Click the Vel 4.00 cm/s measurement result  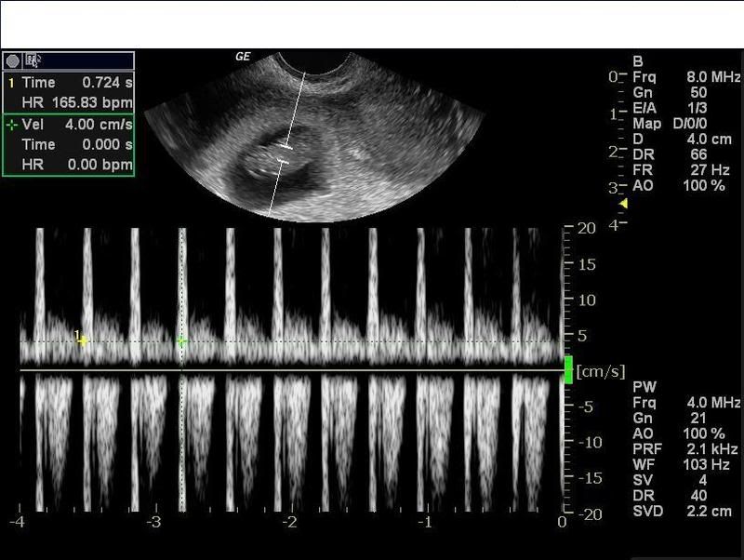[x=86, y=124]
